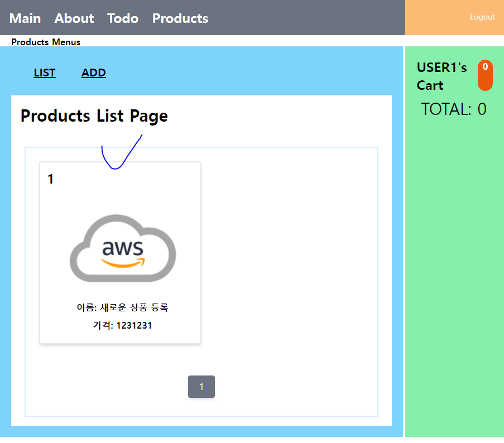Go to About in the navbar
504x443 pixels.
[x=74, y=18]
